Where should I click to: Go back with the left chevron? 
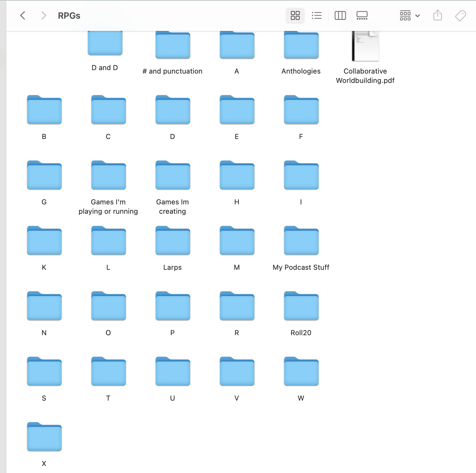coord(23,15)
